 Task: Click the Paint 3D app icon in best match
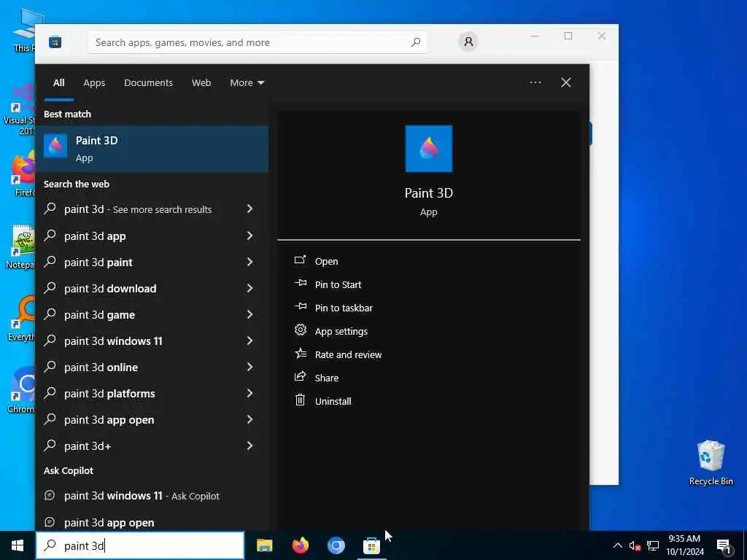[x=55, y=146]
